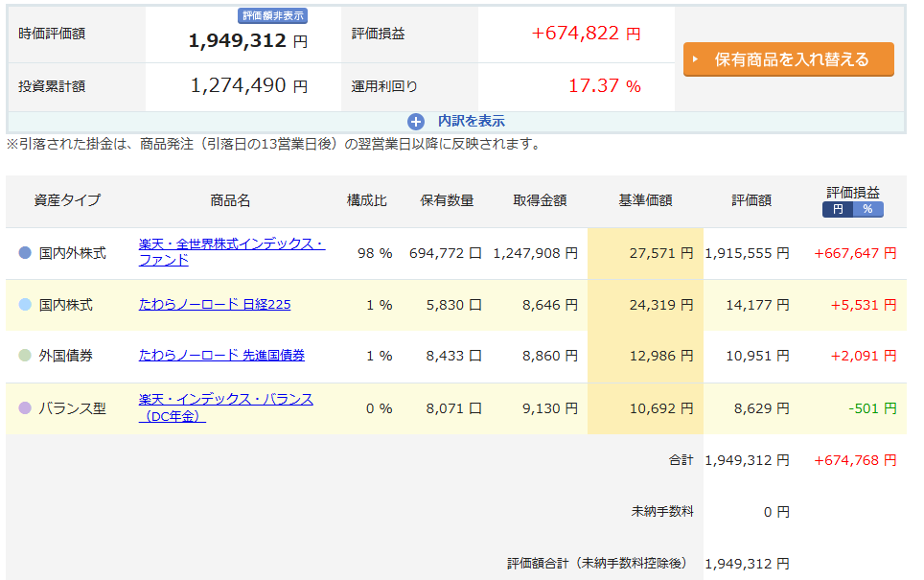924x580 pixels.
Task: Switch 評価損益 display to 円
Action: [x=838, y=209]
